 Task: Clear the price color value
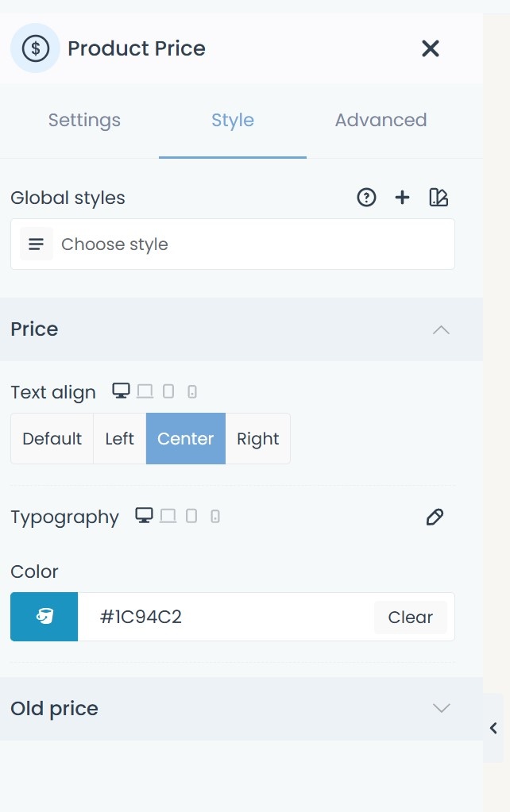pos(410,618)
